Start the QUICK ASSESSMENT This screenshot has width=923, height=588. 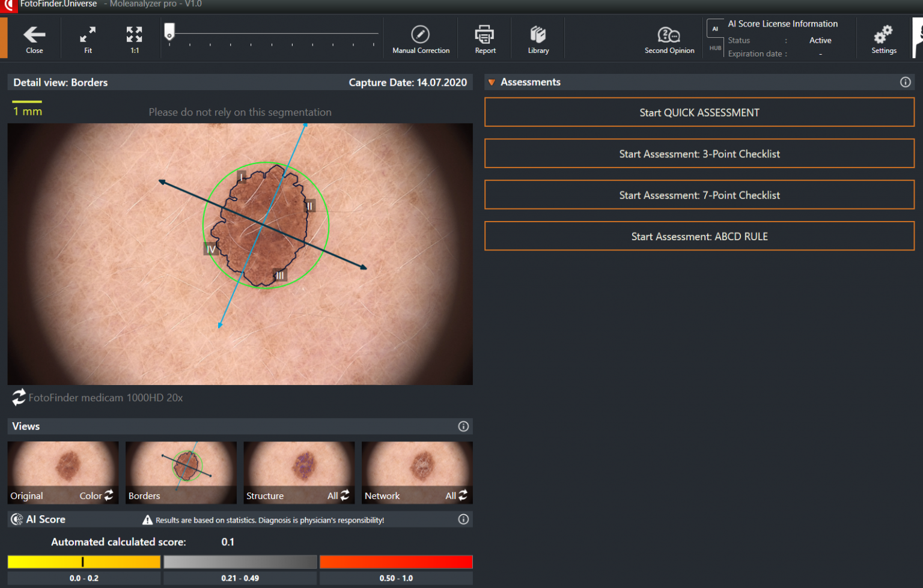coord(699,112)
